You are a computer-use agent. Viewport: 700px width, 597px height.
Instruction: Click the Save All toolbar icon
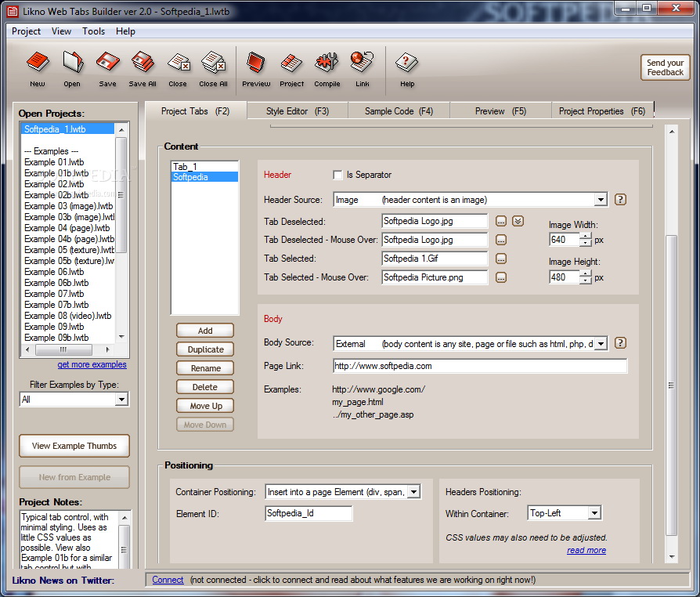click(143, 68)
